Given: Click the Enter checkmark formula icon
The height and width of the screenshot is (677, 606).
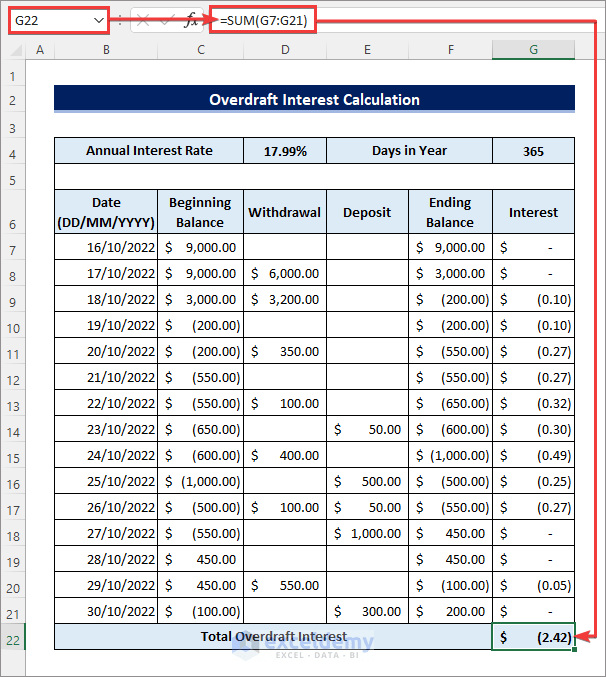Looking at the screenshot, I should pyautogui.click(x=167, y=20).
